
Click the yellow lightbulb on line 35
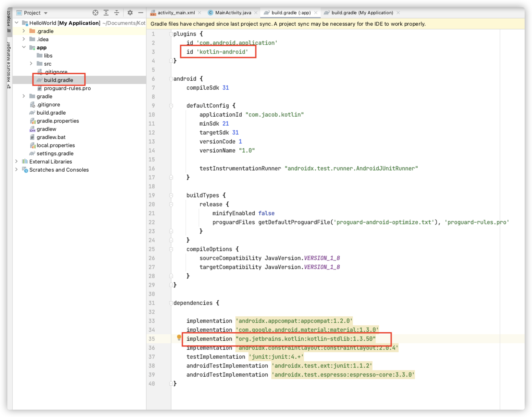click(179, 337)
